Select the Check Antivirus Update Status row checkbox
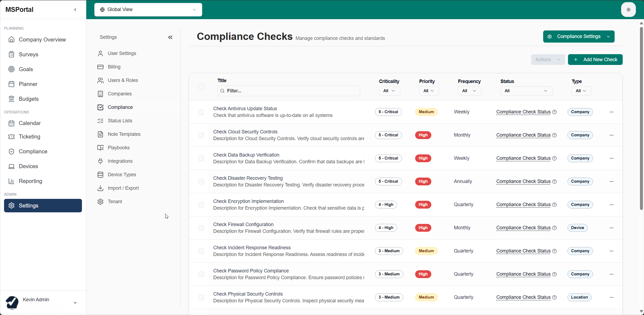Viewport: 644px width, 315px height. click(x=201, y=112)
